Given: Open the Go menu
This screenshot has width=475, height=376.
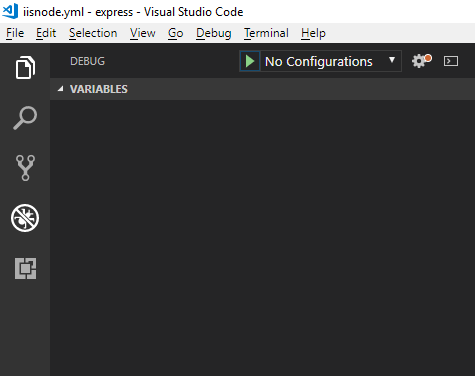Looking at the screenshot, I should (175, 33).
